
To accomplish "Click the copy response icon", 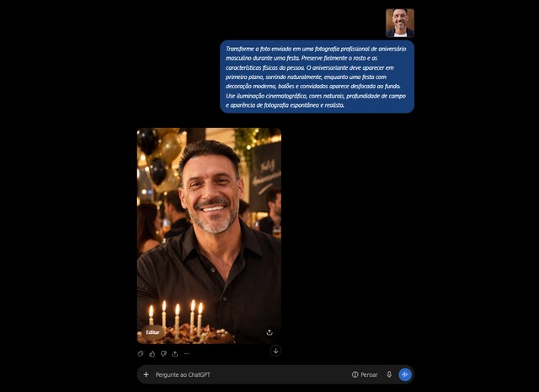I will 141,353.
